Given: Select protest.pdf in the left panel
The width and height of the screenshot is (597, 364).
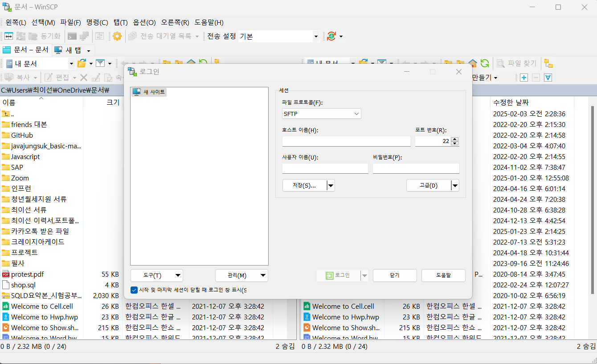Looking at the screenshot, I should tap(27, 274).
